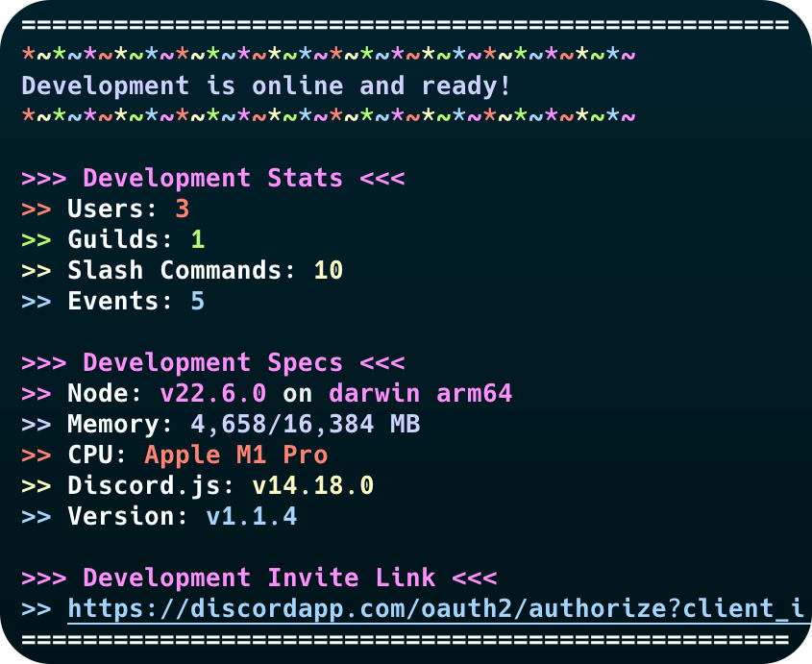This screenshot has height=664, width=812.
Task: Click the Node version 'v22.6.0' value
Action: click(x=213, y=393)
